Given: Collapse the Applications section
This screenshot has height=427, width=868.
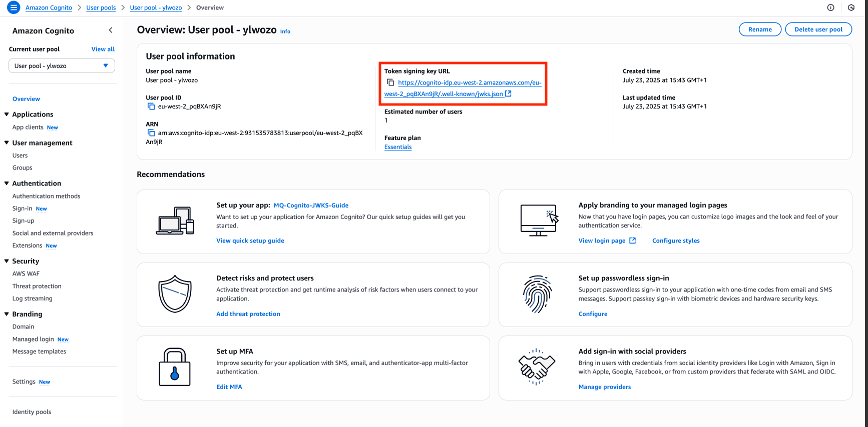Looking at the screenshot, I should [x=7, y=114].
